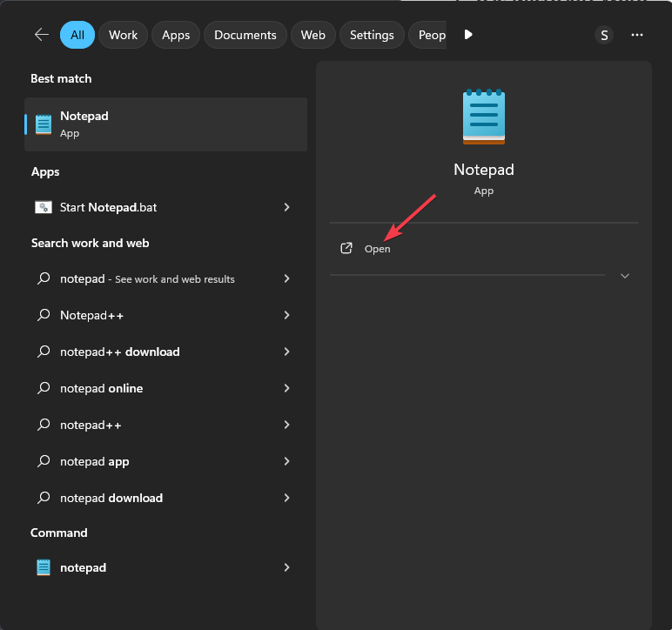Open the three-dots more options menu

coord(637,35)
